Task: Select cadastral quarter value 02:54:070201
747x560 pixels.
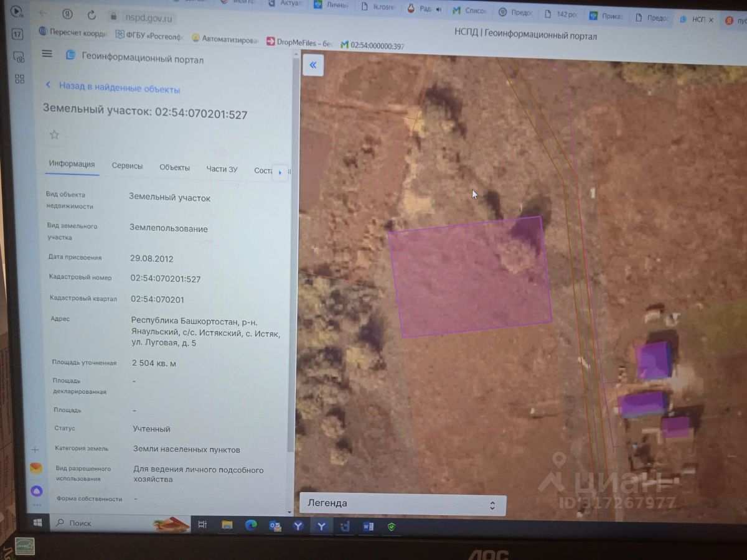Action: point(157,299)
